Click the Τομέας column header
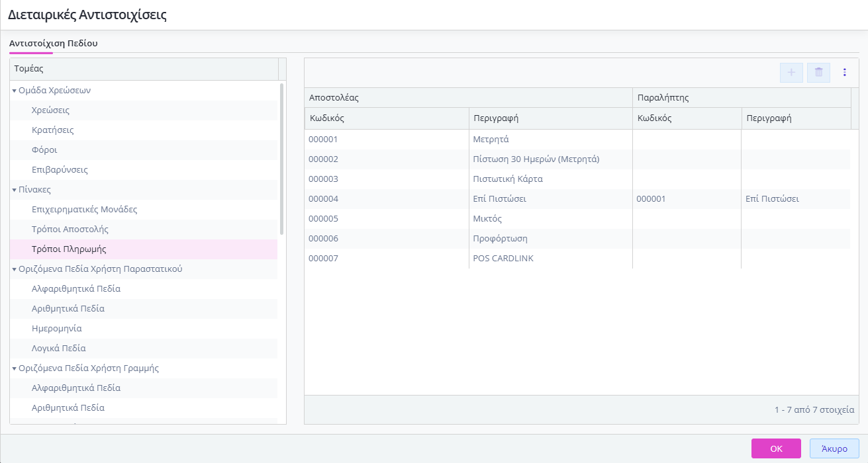 (144, 69)
